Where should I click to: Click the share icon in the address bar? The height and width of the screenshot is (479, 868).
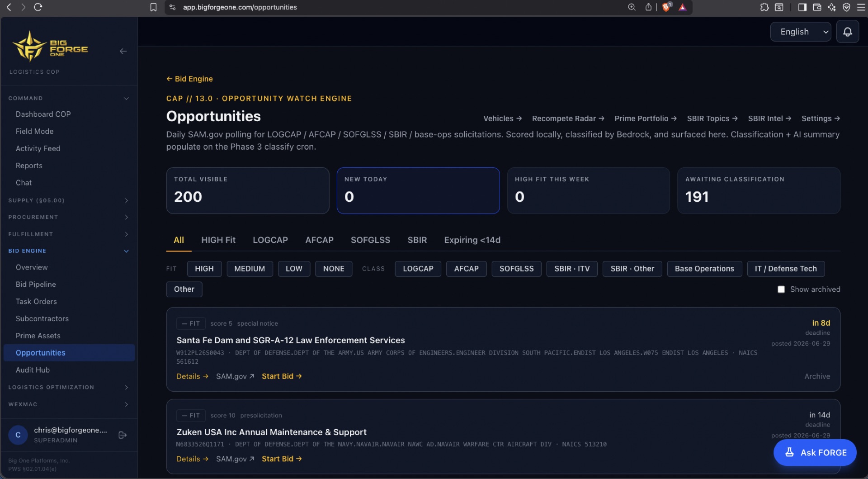click(648, 7)
